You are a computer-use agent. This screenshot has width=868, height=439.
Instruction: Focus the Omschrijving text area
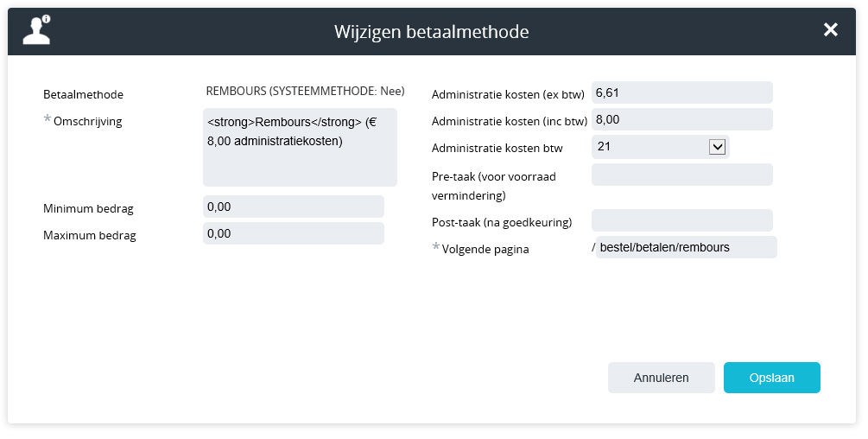point(300,147)
